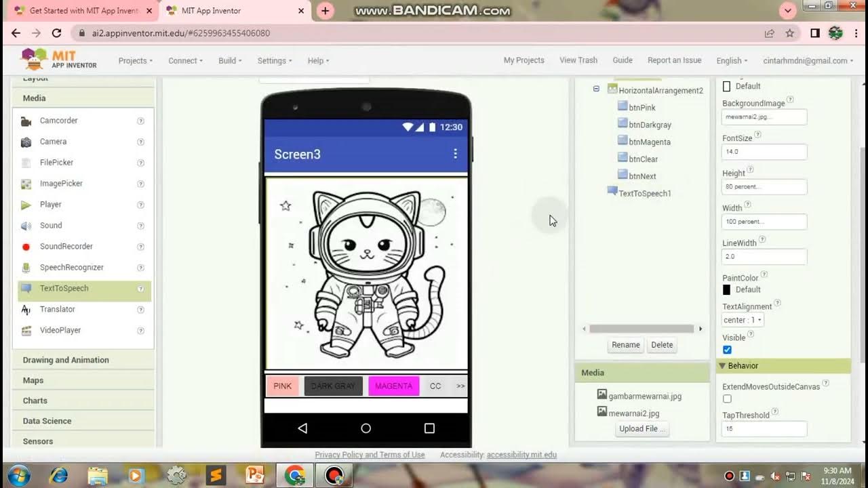The width and height of the screenshot is (868, 488).
Task: Show help for LineWidth property
Action: [x=762, y=240]
